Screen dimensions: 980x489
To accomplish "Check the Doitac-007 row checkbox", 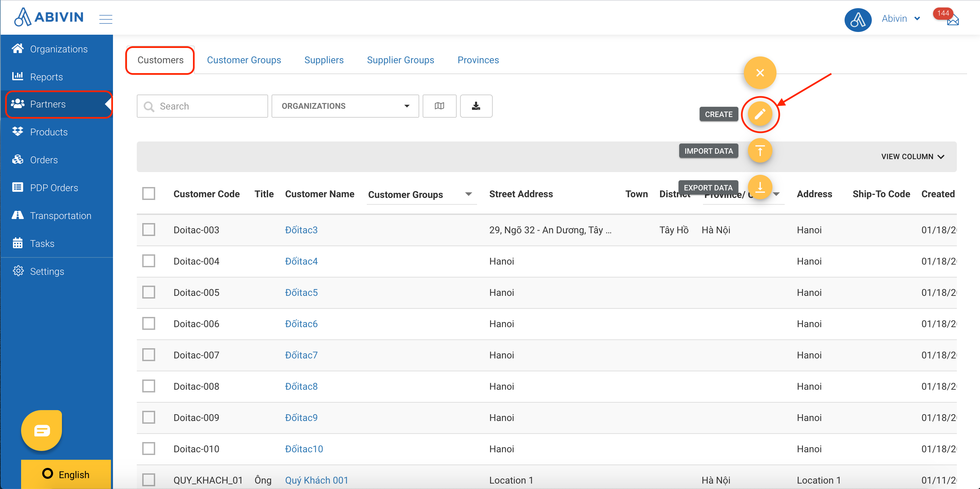I will pos(149,355).
